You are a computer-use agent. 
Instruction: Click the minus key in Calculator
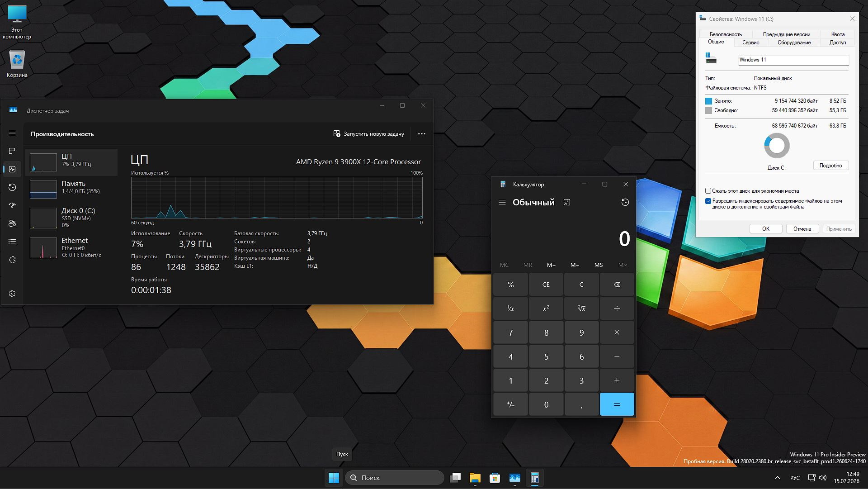(x=617, y=356)
